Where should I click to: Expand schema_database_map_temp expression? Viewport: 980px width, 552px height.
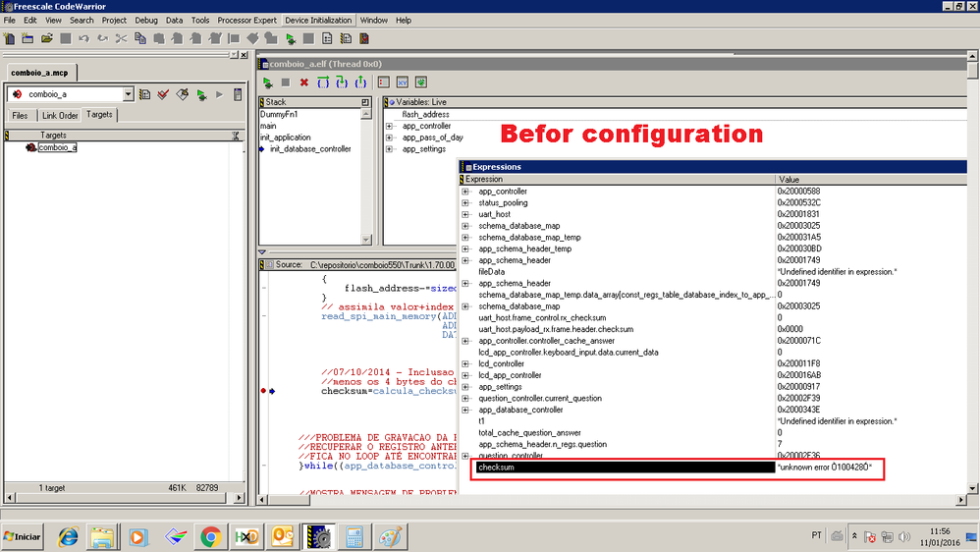pos(465,238)
